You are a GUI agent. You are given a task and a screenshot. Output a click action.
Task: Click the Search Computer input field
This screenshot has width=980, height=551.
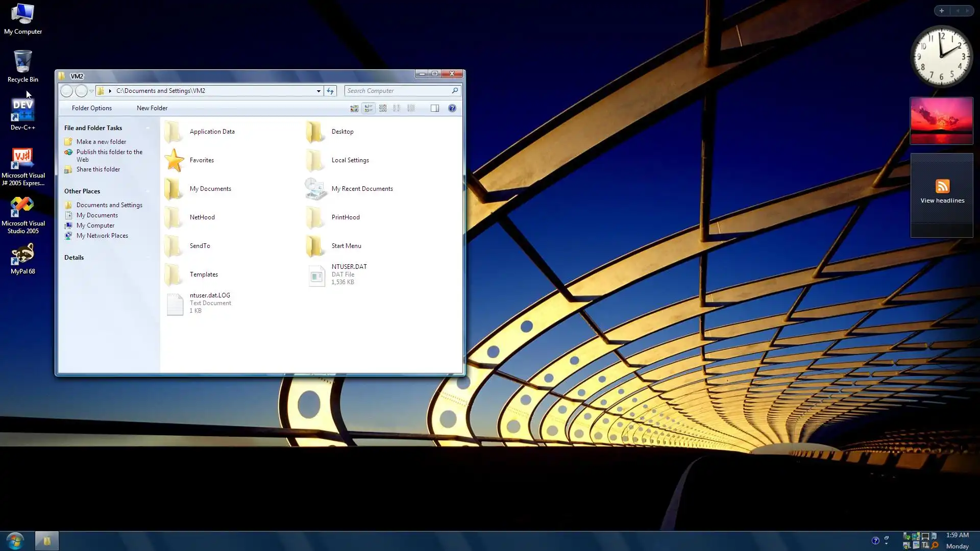397,91
